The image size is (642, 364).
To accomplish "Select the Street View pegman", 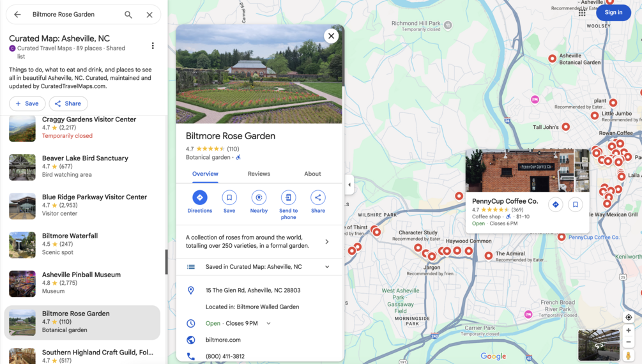I will [x=629, y=356].
